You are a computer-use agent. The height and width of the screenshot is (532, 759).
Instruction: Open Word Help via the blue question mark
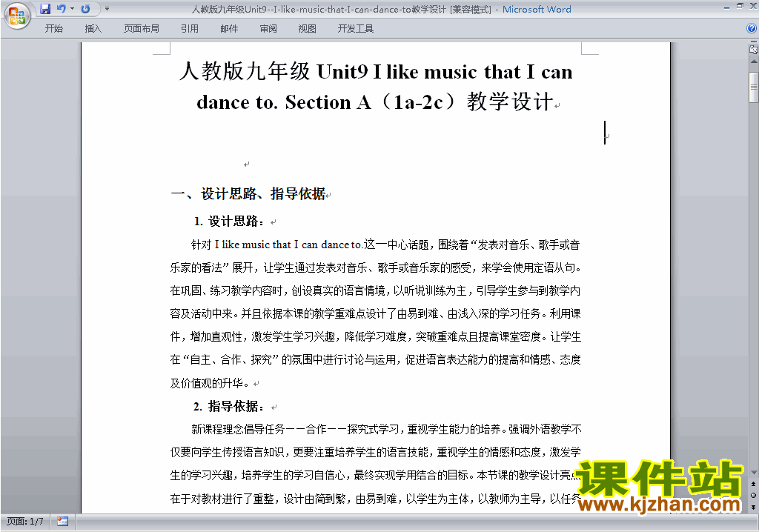click(x=752, y=28)
